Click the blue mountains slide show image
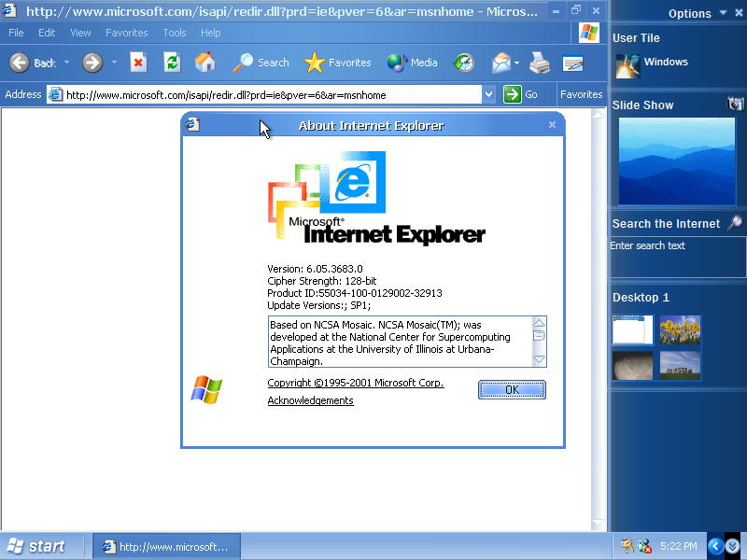 676,161
